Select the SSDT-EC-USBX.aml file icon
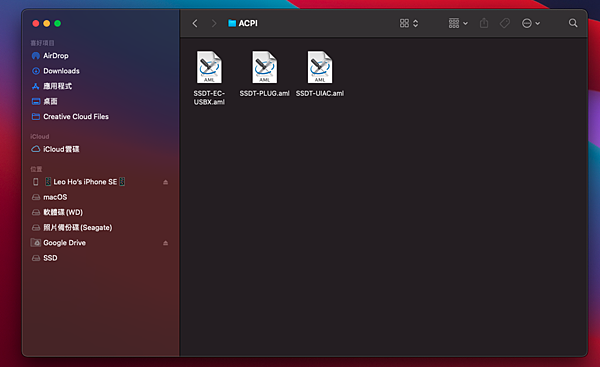The width and height of the screenshot is (600, 367). point(209,67)
